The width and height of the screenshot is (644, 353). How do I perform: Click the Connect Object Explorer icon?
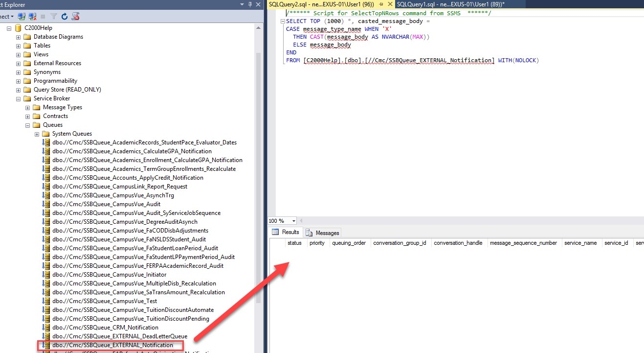coord(22,16)
